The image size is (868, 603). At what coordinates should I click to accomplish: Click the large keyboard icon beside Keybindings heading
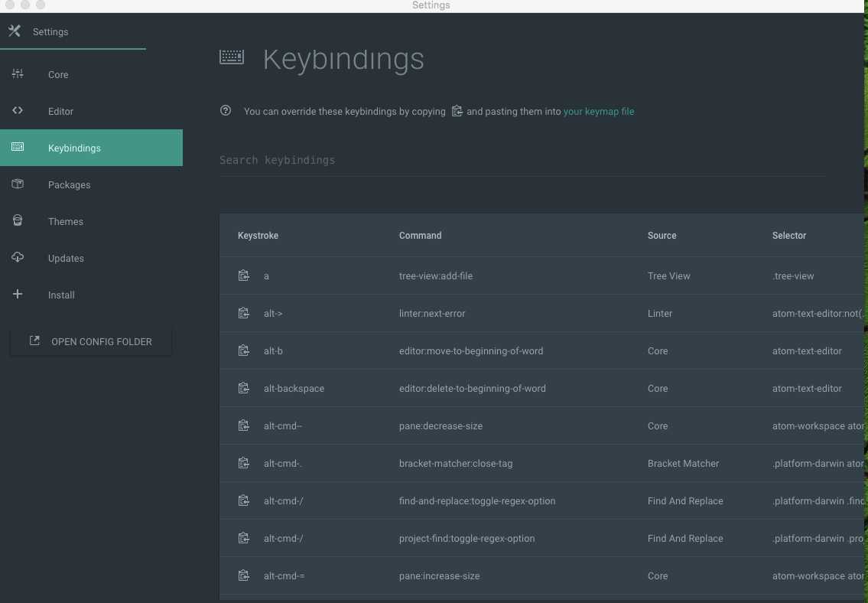pyautogui.click(x=232, y=57)
